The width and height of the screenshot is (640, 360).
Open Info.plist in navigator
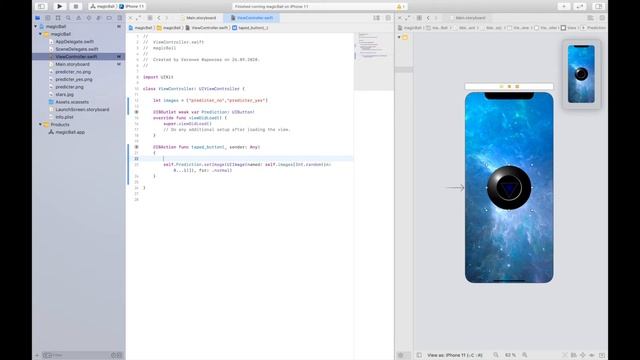64,117
